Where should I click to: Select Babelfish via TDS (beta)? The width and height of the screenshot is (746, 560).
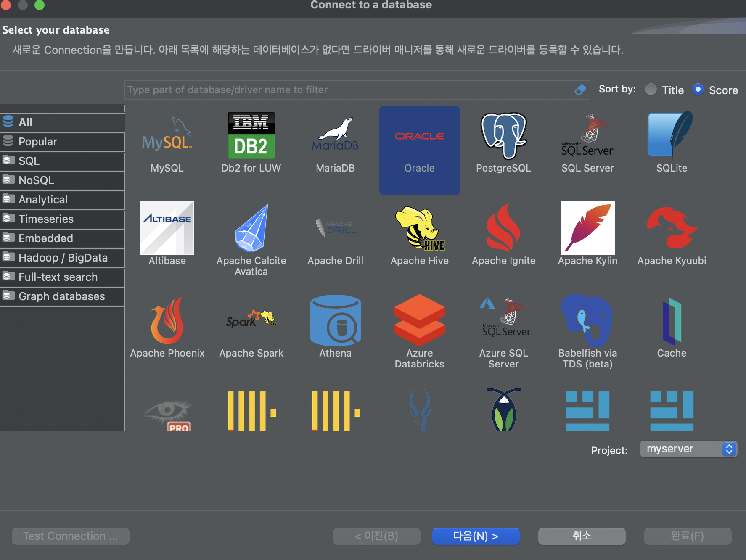587,320
